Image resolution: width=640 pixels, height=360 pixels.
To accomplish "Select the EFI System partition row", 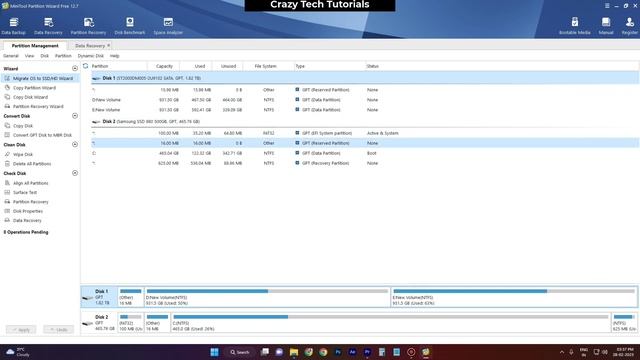I will [364, 133].
